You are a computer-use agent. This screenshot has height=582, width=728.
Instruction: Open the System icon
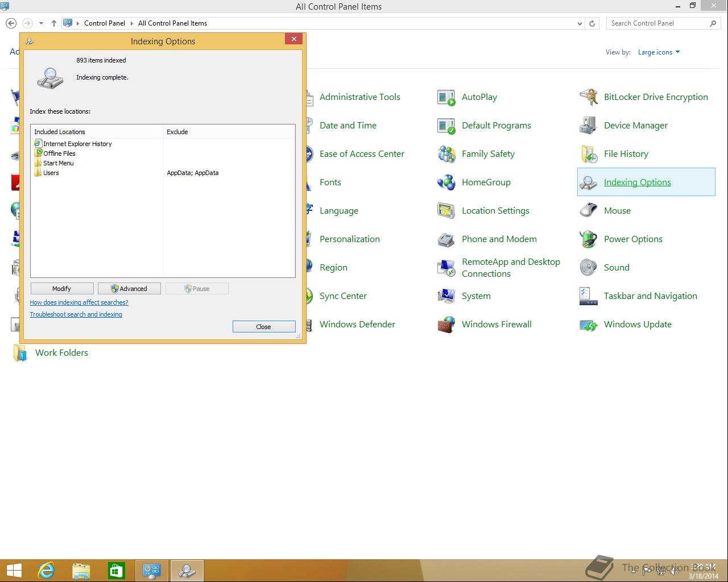(x=446, y=296)
